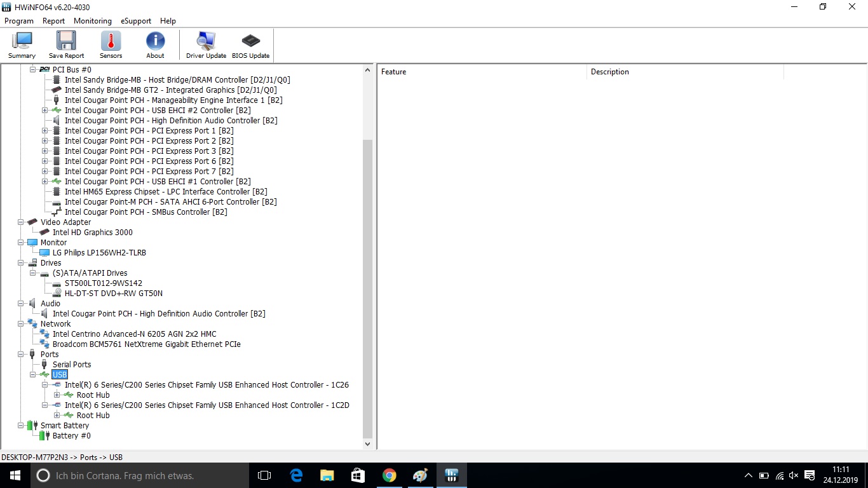
Task: Select Manageability Engine Interface 1 entry
Action: pos(173,100)
